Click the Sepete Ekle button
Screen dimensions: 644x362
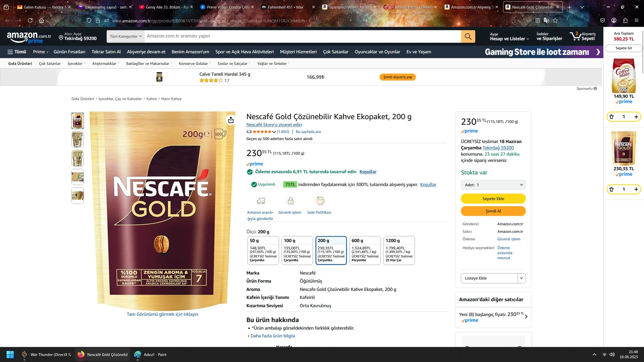tap(493, 199)
